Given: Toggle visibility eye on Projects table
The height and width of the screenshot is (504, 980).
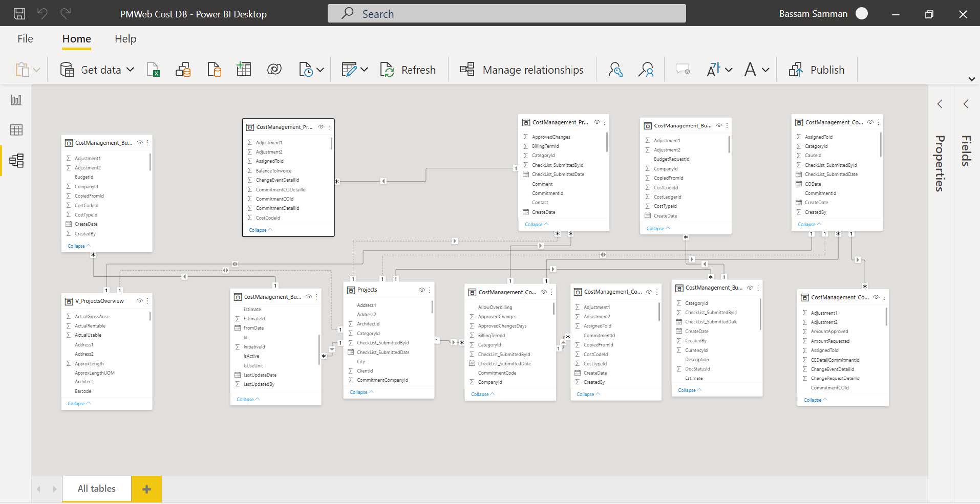Looking at the screenshot, I should 421,290.
